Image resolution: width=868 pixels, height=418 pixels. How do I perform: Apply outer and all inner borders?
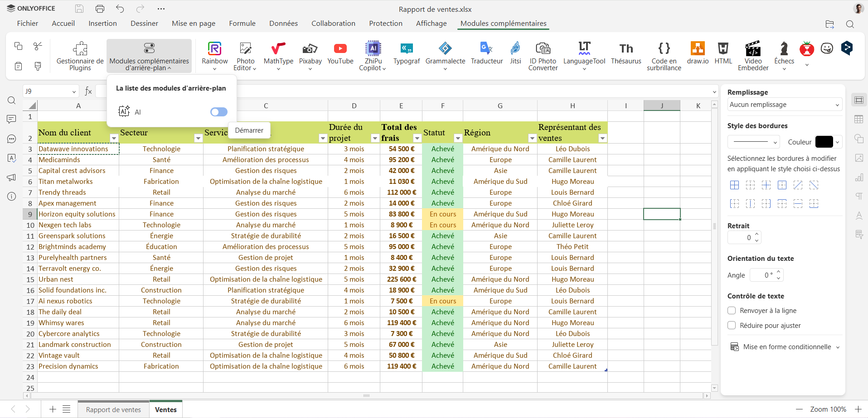point(735,185)
